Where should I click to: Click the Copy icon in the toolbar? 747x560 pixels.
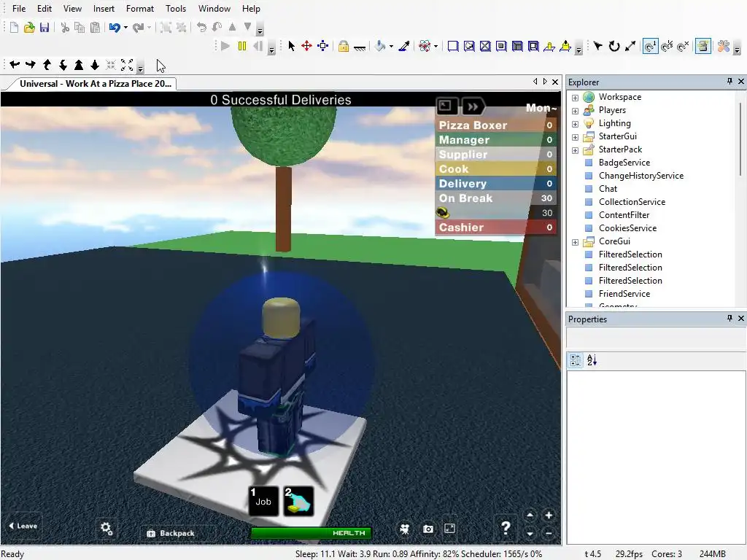80,28
